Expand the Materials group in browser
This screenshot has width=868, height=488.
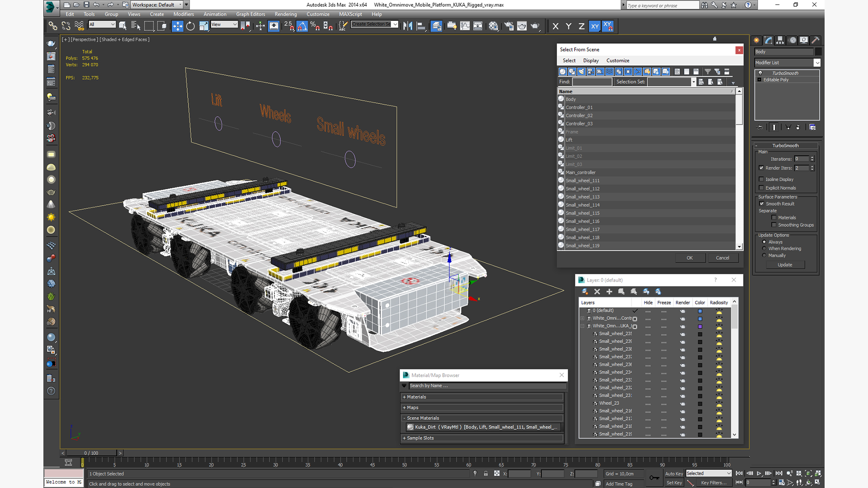(x=482, y=397)
